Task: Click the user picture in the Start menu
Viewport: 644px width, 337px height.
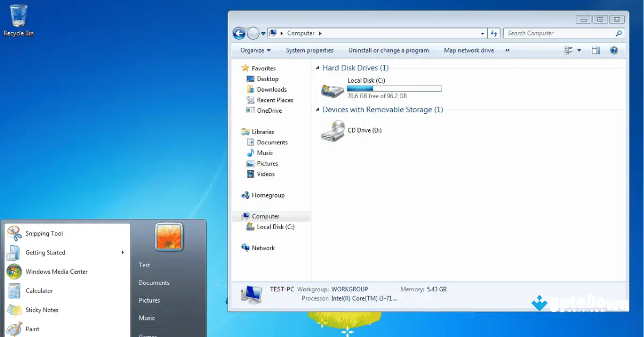Action: coord(169,237)
